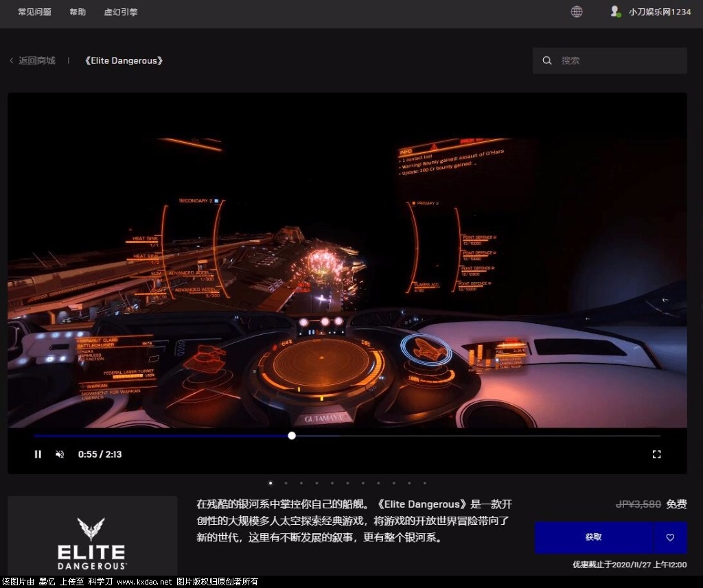Click the 返回商城 back to store link
This screenshot has width=703, height=588.
pos(37,60)
